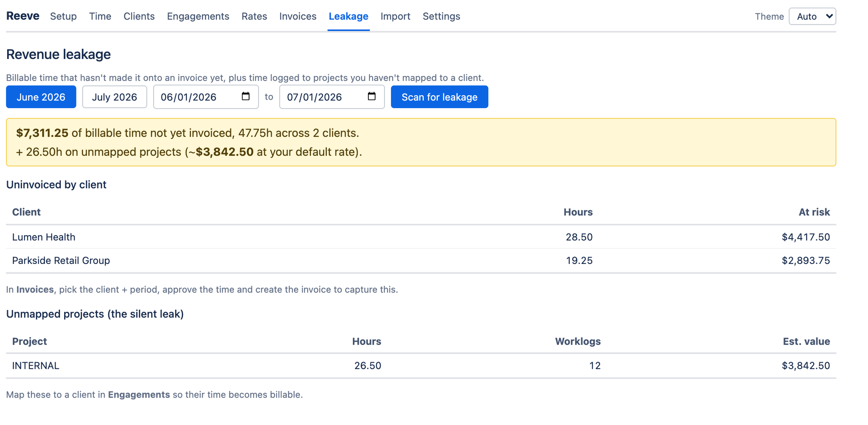Click the At risk column header

[814, 212]
